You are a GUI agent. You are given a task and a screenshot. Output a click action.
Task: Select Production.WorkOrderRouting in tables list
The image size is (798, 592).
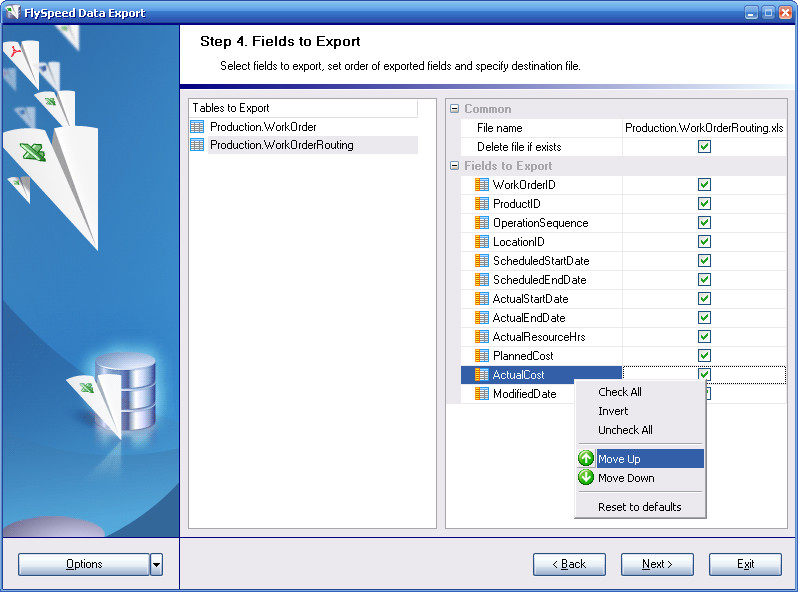tap(281, 145)
